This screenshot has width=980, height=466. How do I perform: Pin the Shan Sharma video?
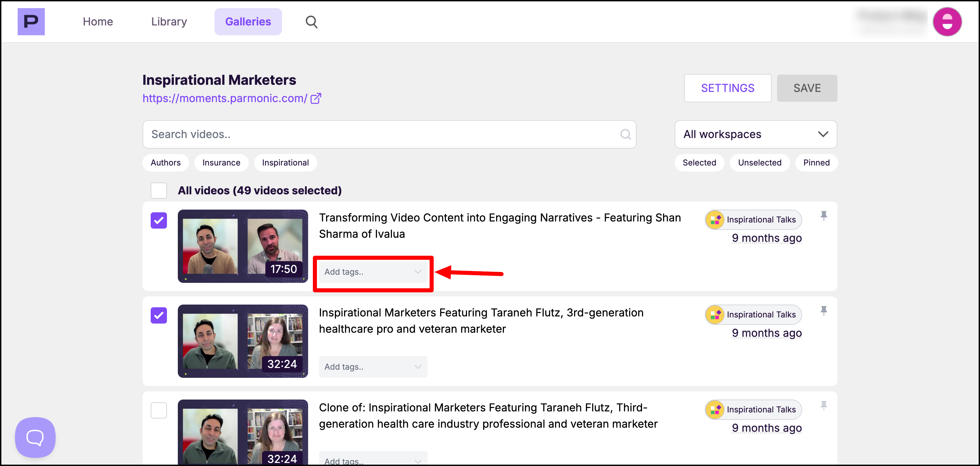(x=823, y=216)
